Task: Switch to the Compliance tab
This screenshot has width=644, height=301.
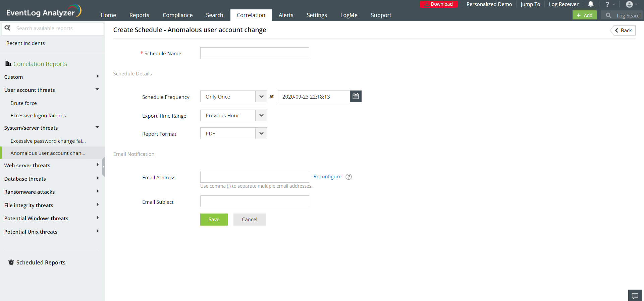Action: (177, 15)
